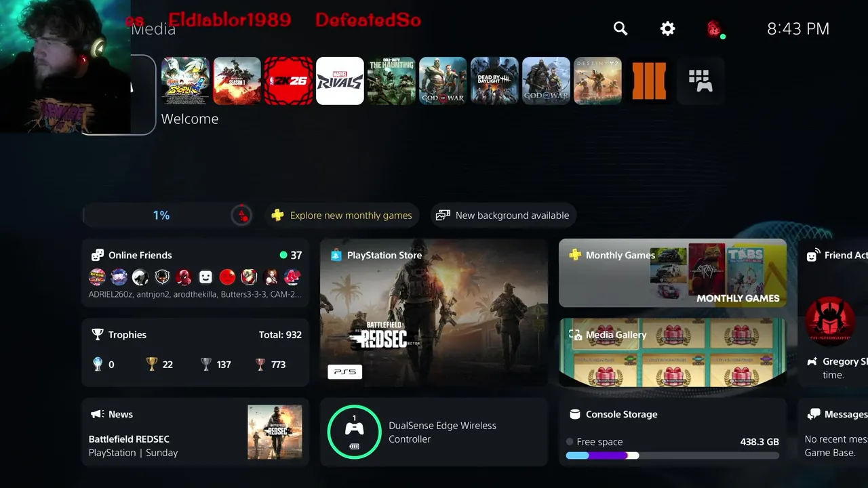Screen dimensions: 868x488
Task: Click the Total: 932 trophies text
Action: coord(280,335)
